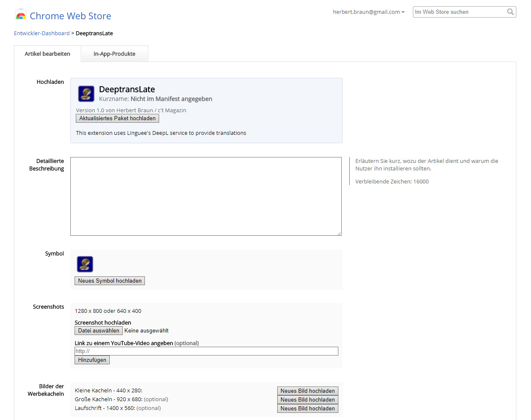
Task: Switch to the In-App-Produkte tab
Action: tap(114, 54)
